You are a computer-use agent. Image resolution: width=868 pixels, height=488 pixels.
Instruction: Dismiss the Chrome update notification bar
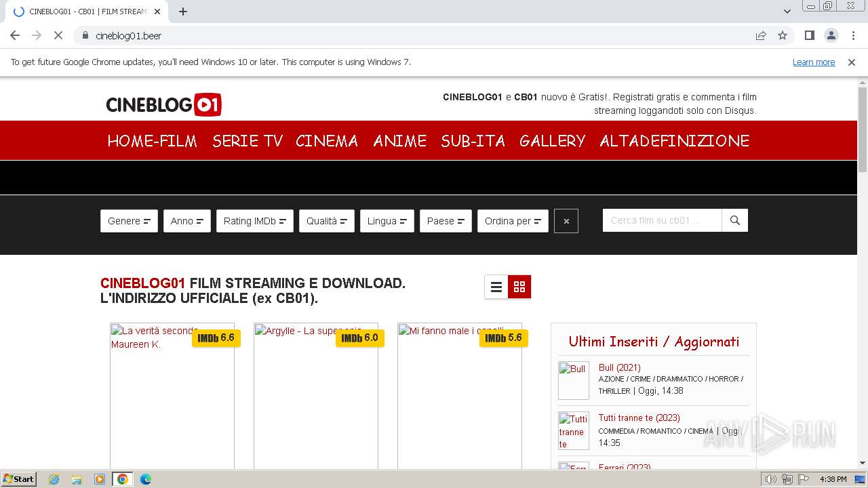coord(852,62)
